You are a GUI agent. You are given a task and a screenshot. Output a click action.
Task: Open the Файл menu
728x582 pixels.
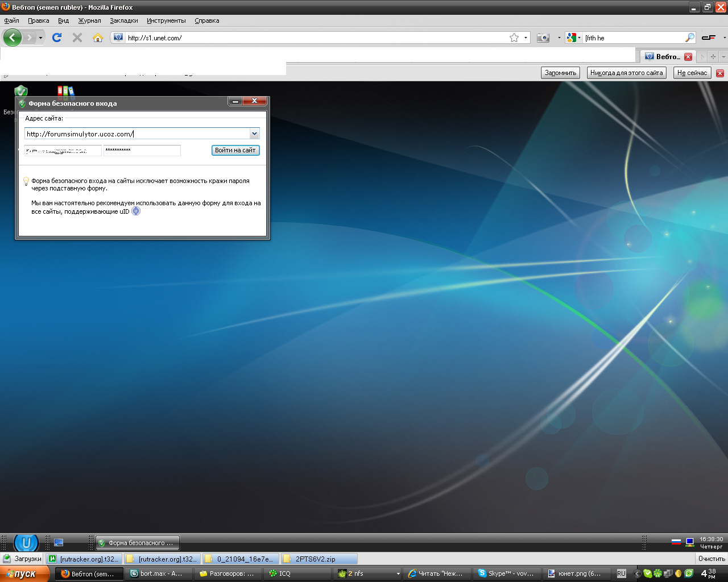point(11,20)
